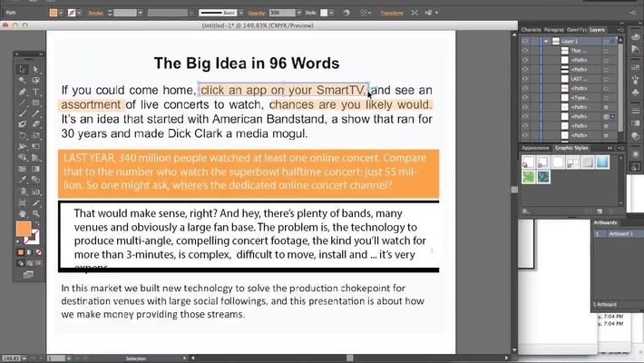The image size is (644, 363).
Task: Open Change Screen Mode button
Action: 28,274
